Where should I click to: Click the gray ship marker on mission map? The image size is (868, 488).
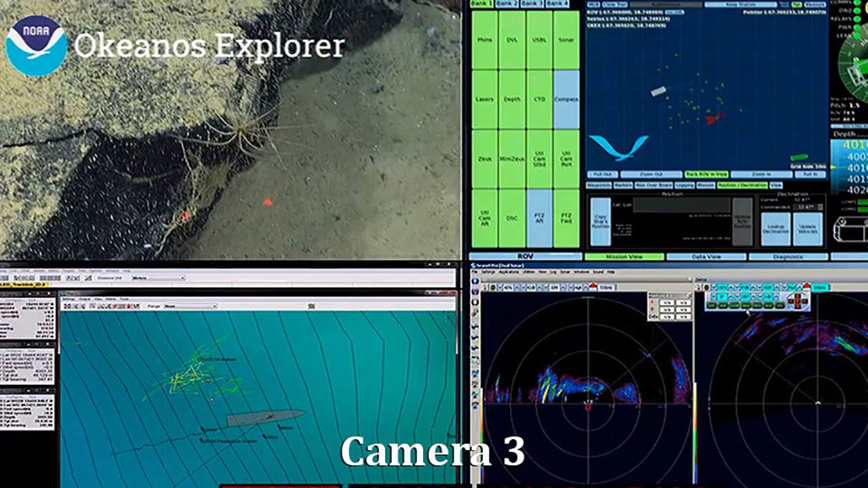click(658, 91)
